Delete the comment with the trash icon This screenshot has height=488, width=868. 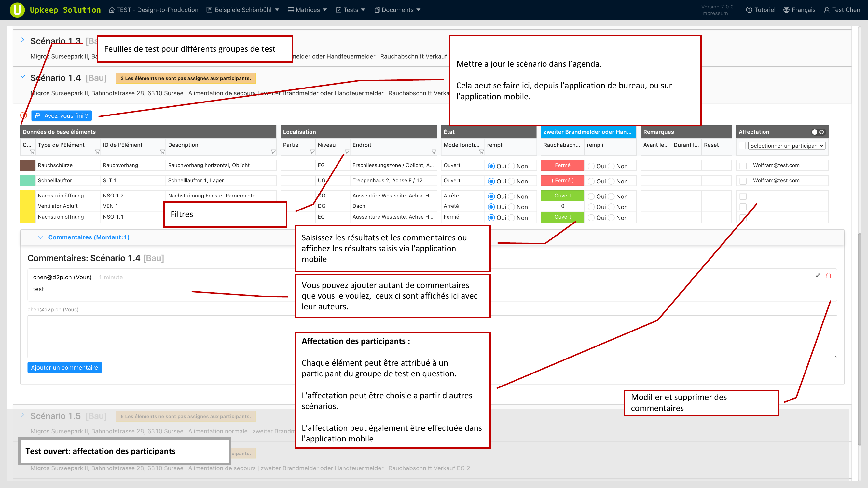(x=829, y=276)
